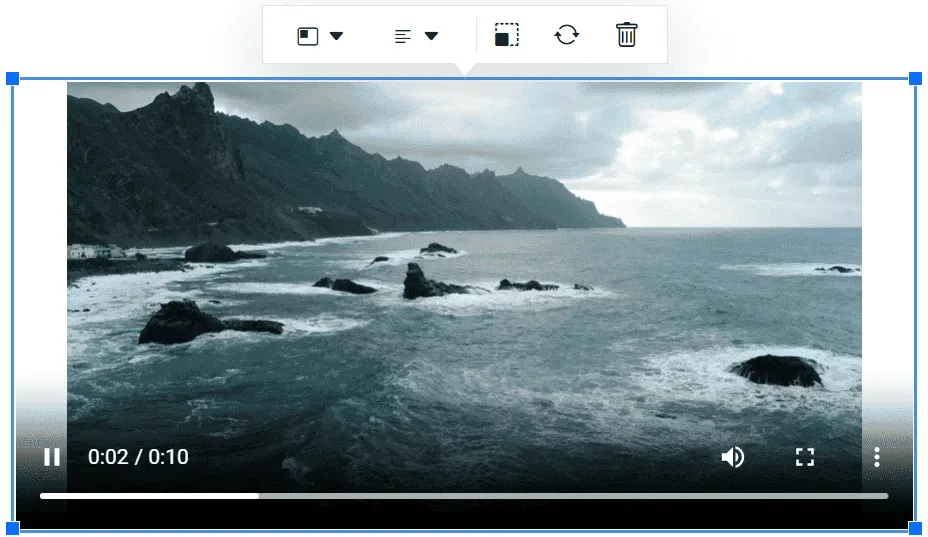The height and width of the screenshot is (537, 928).
Task: Click the 0:02 / 0:10 time display
Action: pyautogui.click(x=138, y=457)
